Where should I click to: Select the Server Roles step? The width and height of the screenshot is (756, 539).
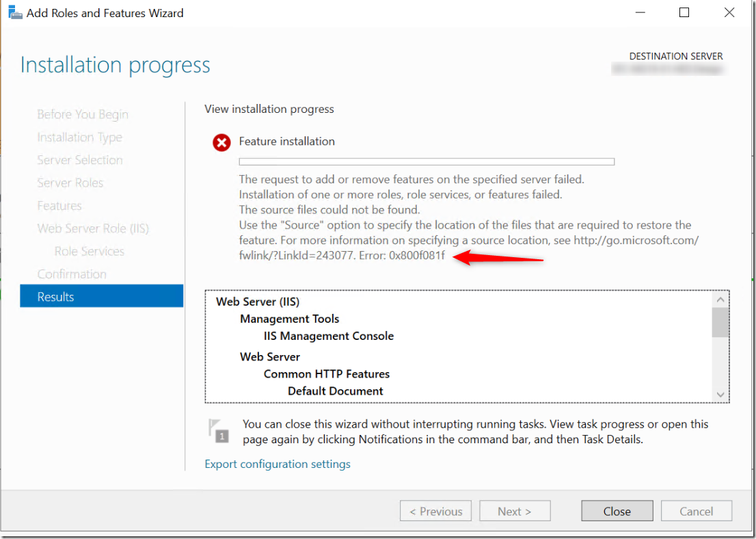[x=70, y=183]
